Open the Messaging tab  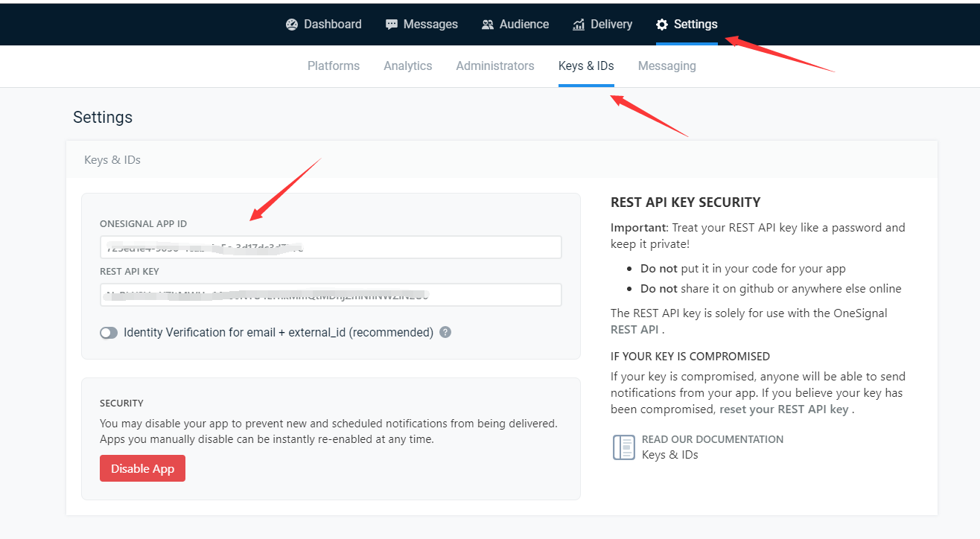click(667, 66)
